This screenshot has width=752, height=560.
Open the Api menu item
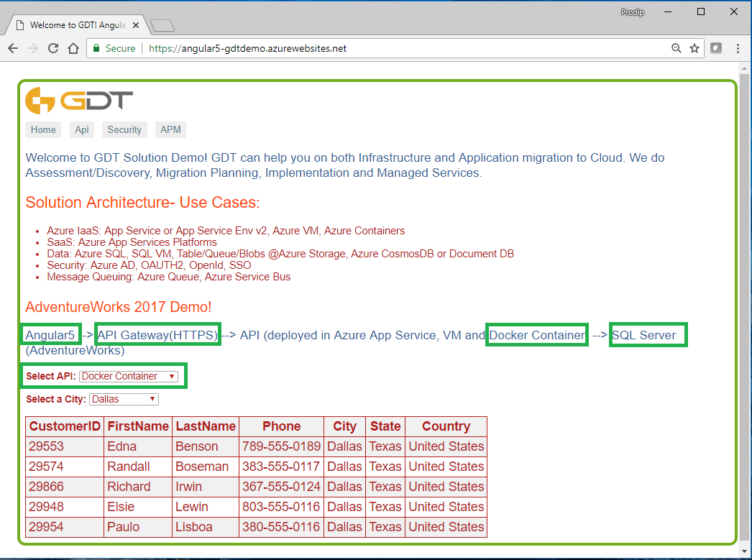82,129
